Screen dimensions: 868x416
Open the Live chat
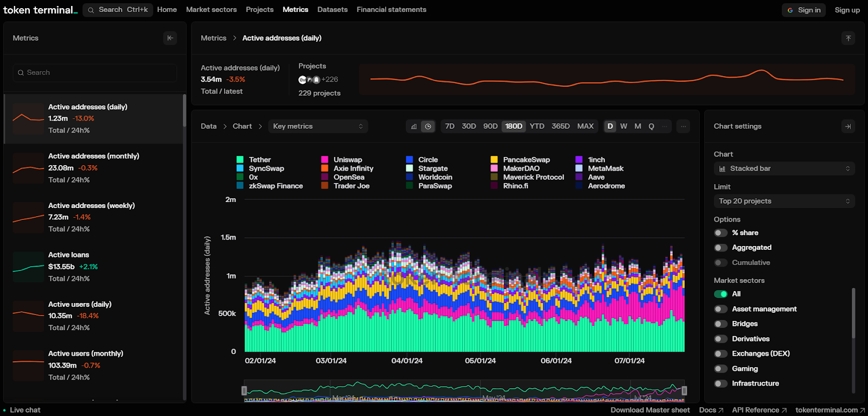point(22,410)
